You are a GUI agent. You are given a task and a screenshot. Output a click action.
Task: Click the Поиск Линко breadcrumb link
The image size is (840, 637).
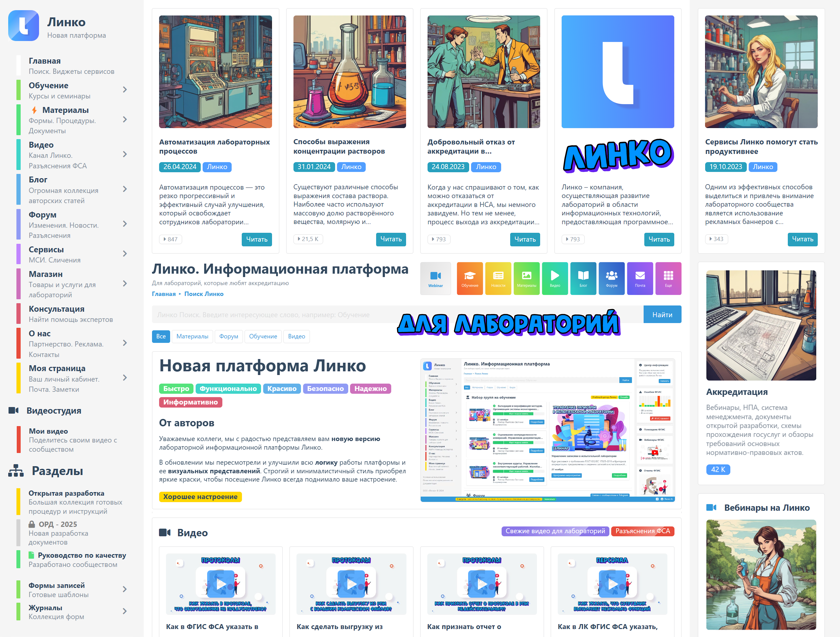pos(204,294)
